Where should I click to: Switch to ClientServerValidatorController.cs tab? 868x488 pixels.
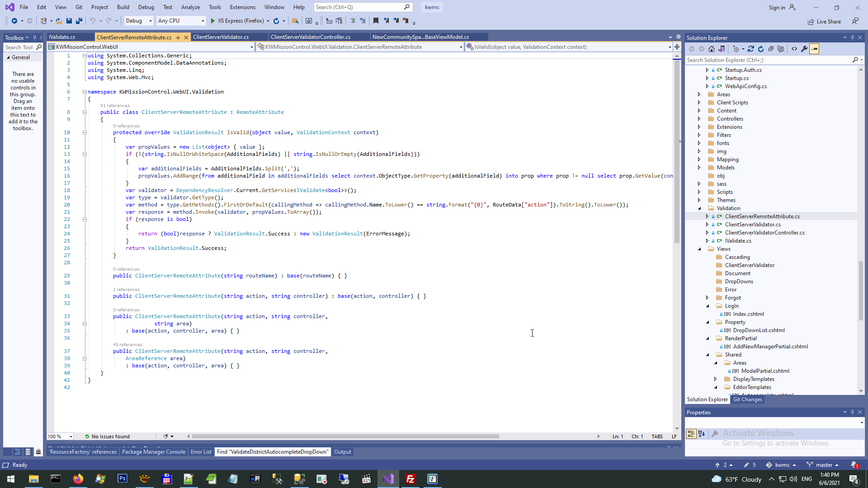click(x=311, y=37)
